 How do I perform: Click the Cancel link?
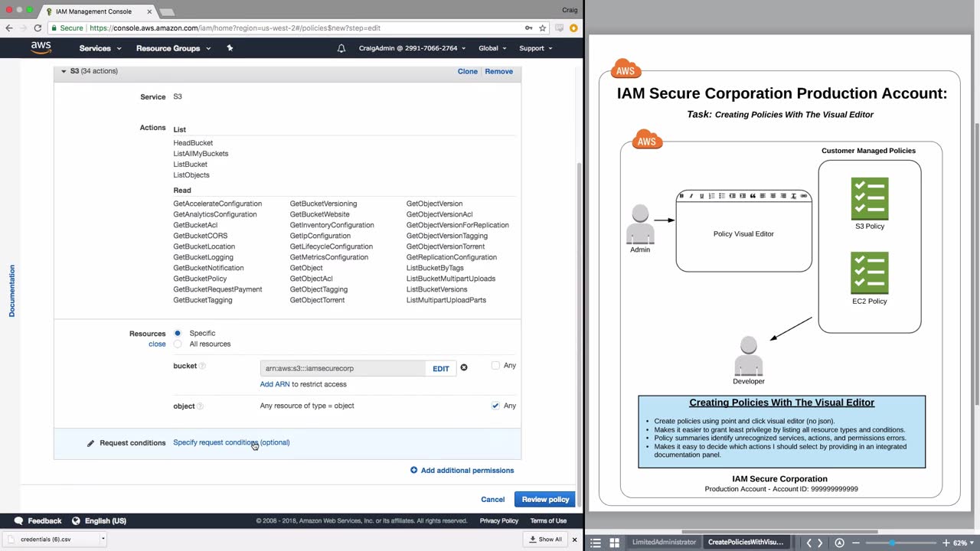(x=492, y=500)
